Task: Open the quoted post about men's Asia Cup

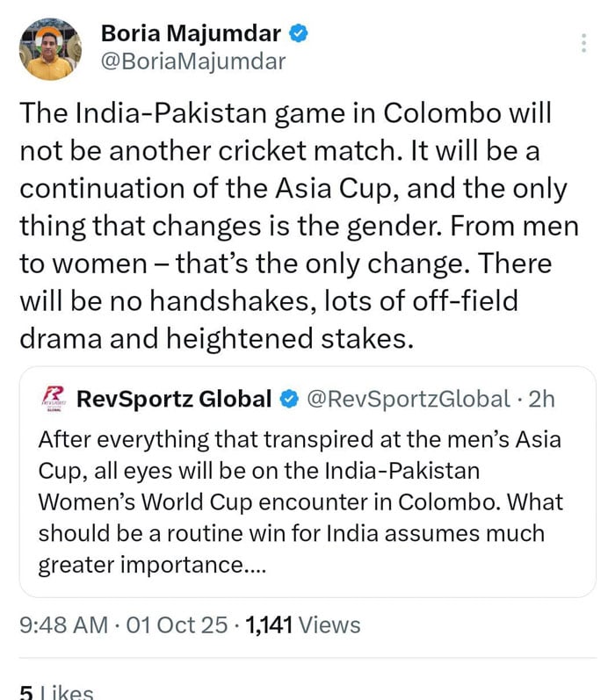Action: (x=307, y=501)
